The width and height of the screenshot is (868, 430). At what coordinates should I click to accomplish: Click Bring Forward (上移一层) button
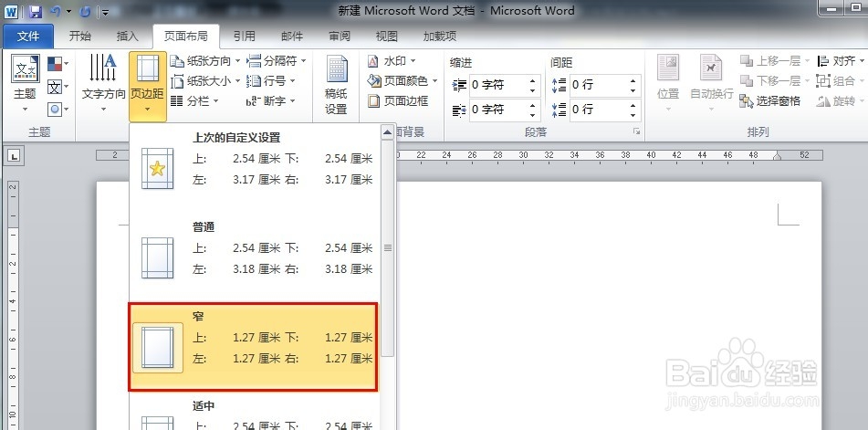pos(775,61)
